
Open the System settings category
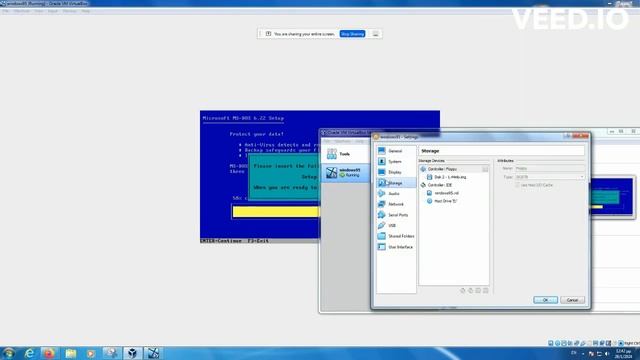click(x=395, y=162)
